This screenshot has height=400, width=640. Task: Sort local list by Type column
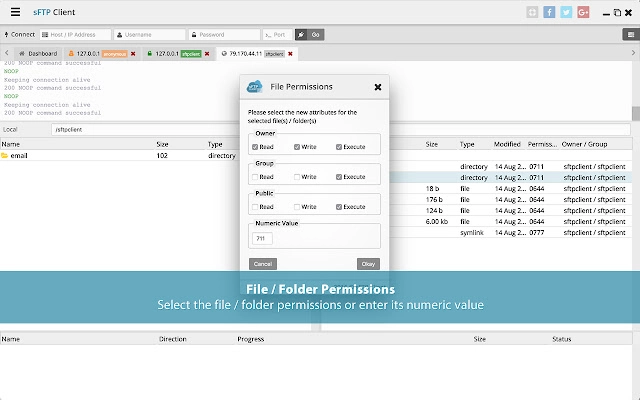(x=215, y=144)
